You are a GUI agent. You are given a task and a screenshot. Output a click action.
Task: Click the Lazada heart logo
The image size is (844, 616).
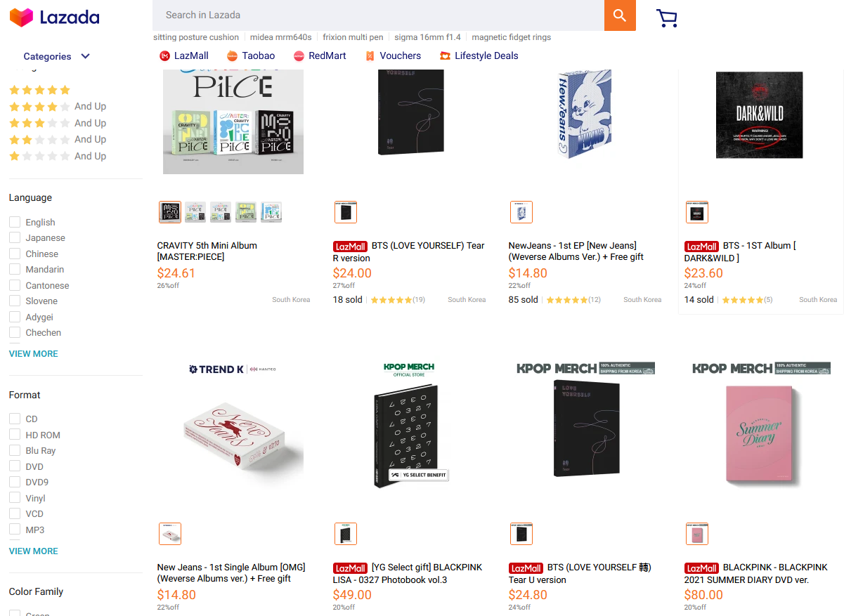[x=21, y=18]
